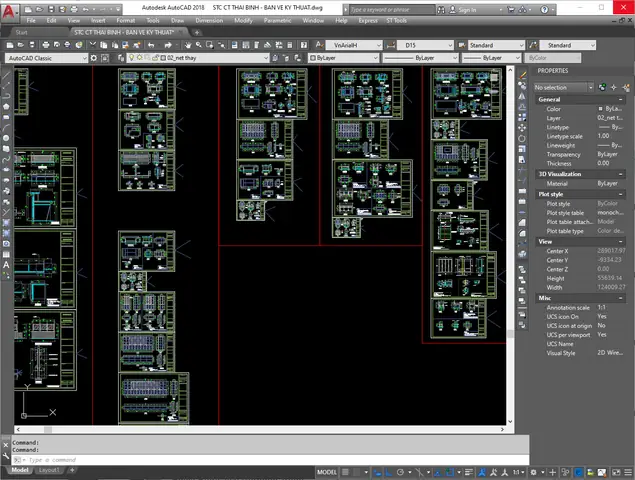This screenshot has height=480, width=635.
Task: Toggle Polar Tracking in status bar
Action: pos(401,472)
